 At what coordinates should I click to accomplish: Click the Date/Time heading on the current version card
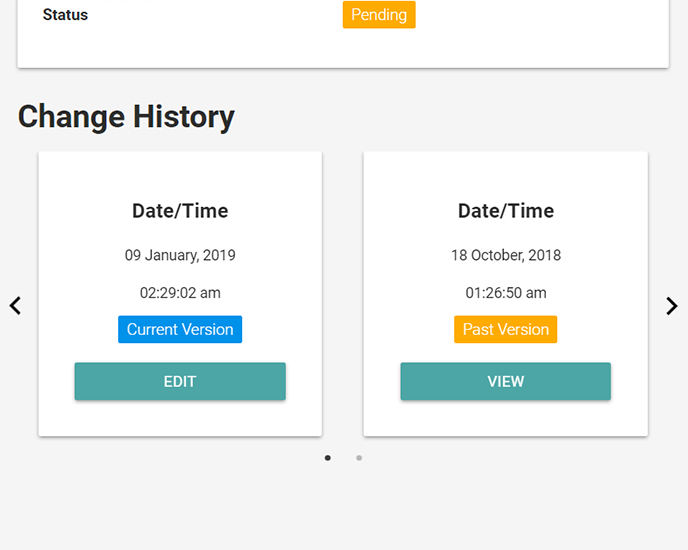click(x=180, y=211)
